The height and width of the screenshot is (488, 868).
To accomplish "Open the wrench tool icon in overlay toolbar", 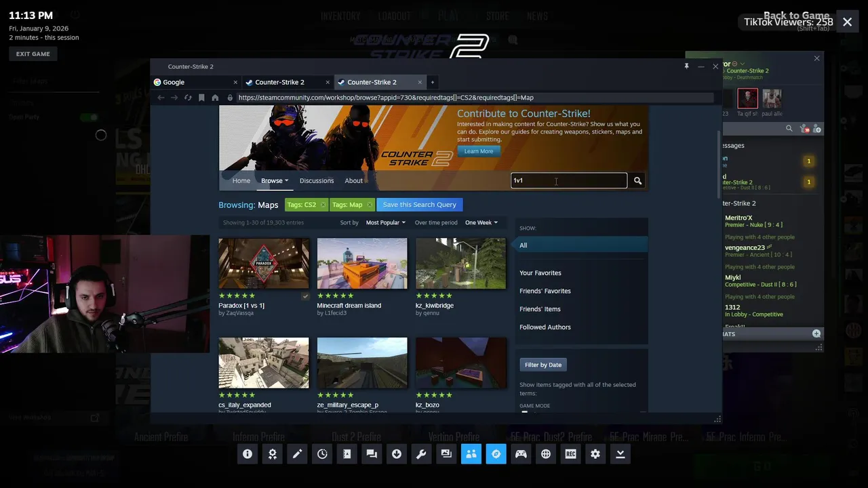I will click(x=422, y=454).
